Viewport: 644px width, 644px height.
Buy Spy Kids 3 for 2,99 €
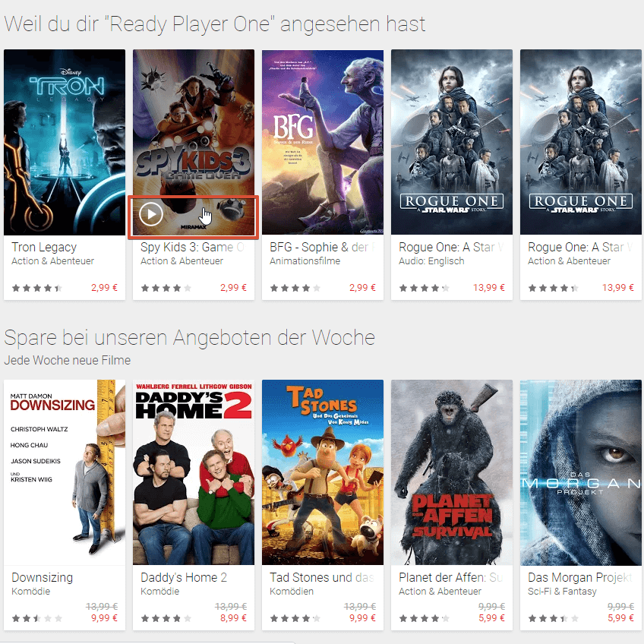click(233, 288)
